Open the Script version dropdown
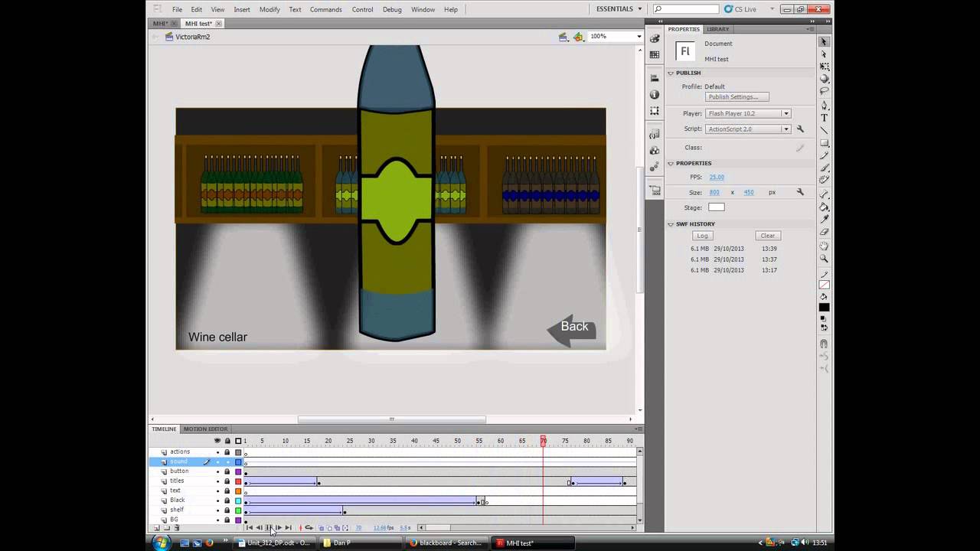Image resolution: width=980 pixels, height=551 pixels. tap(748, 129)
